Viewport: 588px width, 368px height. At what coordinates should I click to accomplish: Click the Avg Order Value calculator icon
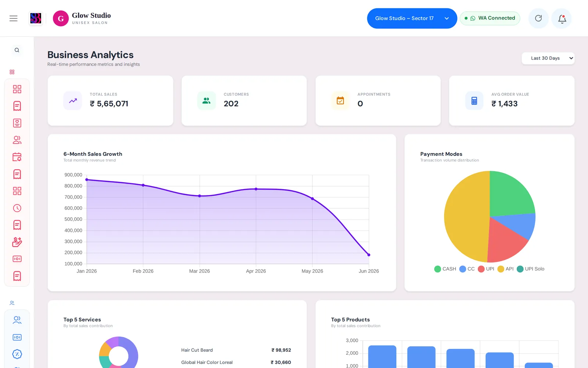click(x=474, y=100)
